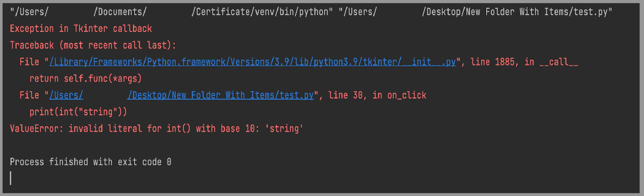
Task: Click the "on_click" function name
Action: click(407, 95)
